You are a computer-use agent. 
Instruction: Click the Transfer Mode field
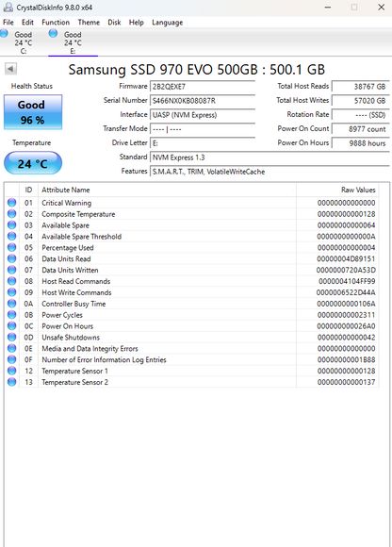pyautogui.click(x=203, y=129)
